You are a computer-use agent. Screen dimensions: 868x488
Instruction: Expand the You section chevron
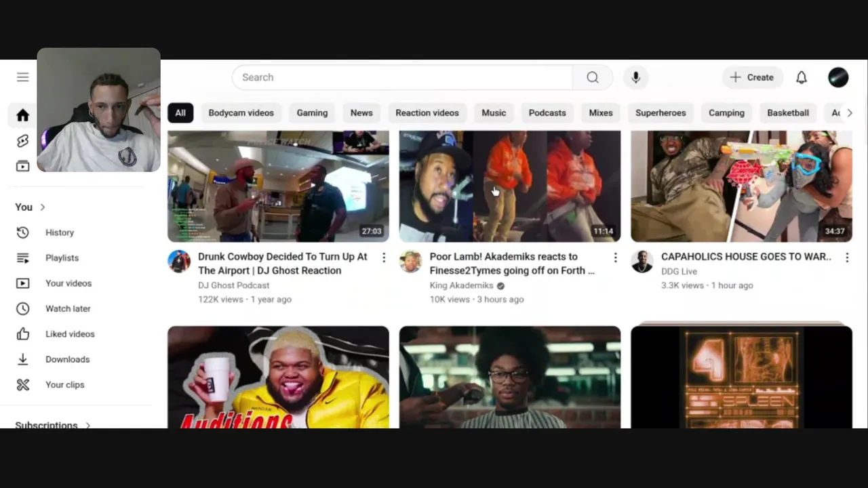pos(42,207)
